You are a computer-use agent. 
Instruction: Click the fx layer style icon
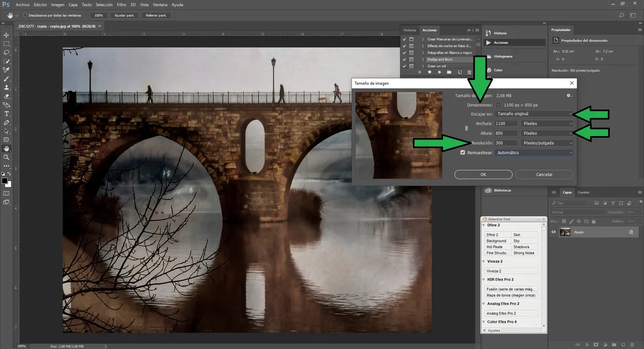pos(587,345)
